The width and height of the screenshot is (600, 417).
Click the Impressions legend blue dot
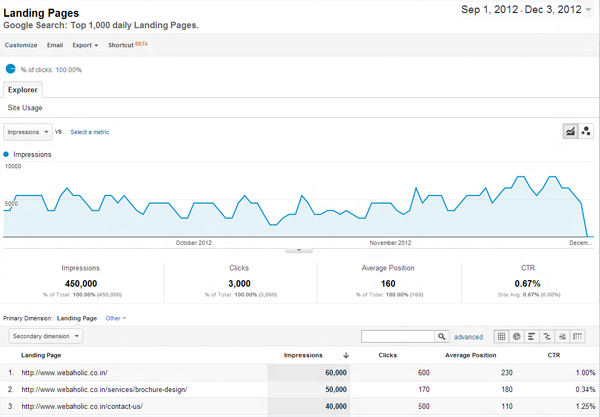click(x=6, y=154)
